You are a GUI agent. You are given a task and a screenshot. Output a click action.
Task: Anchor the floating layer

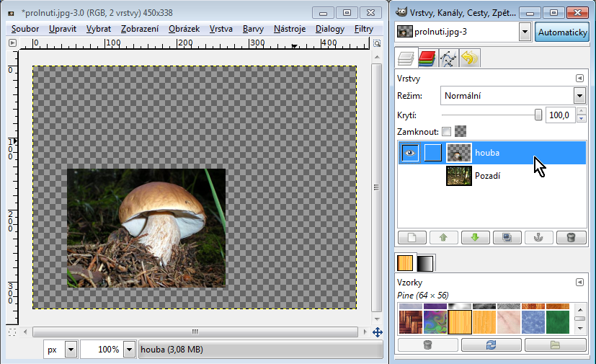point(539,237)
